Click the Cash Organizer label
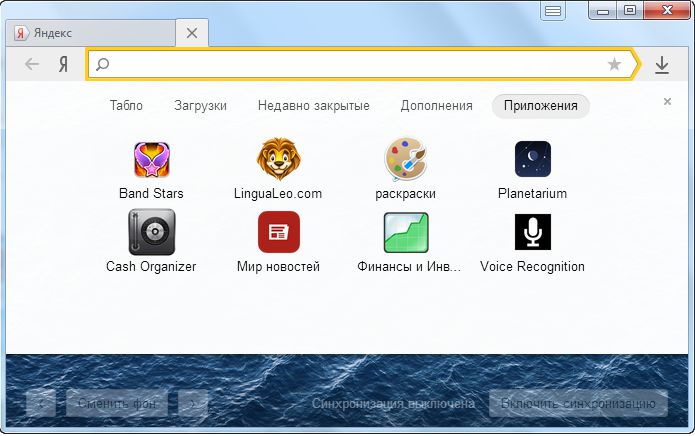The image size is (695, 436). coord(151,267)
